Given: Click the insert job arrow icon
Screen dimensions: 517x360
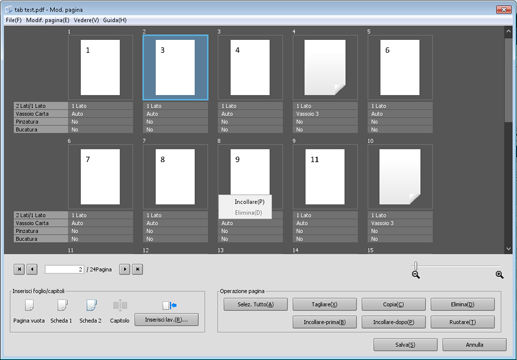Looking at the screenshot, I should click(x=169, y=305).
